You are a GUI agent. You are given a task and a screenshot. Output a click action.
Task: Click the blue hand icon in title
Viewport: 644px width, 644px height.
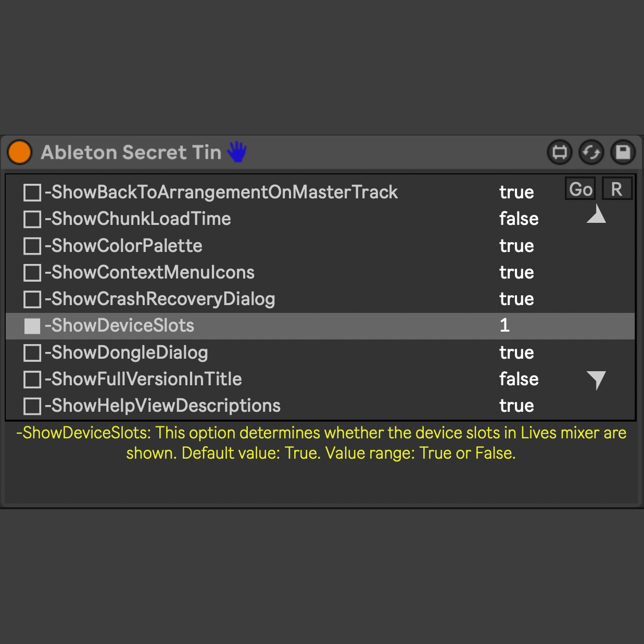click(x=237, y=152)
